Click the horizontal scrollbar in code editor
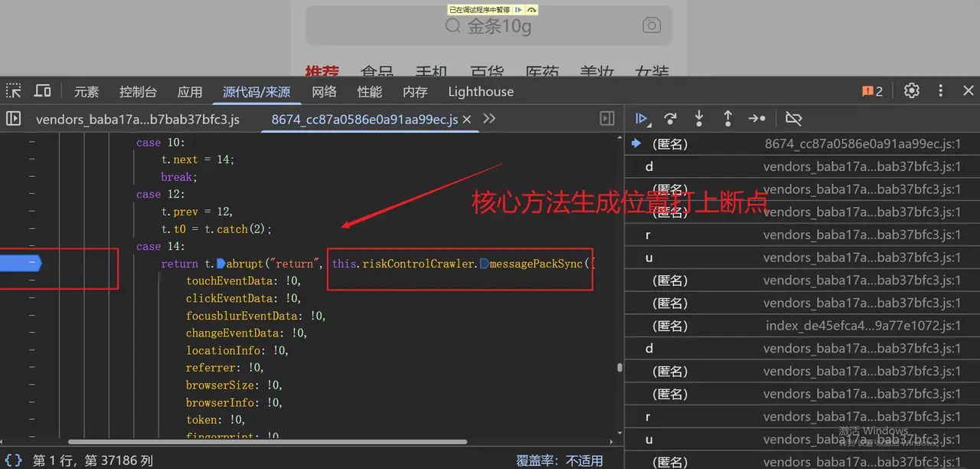Image resolution: width=980 pixels, height=469 pixels. coord(268,441)
